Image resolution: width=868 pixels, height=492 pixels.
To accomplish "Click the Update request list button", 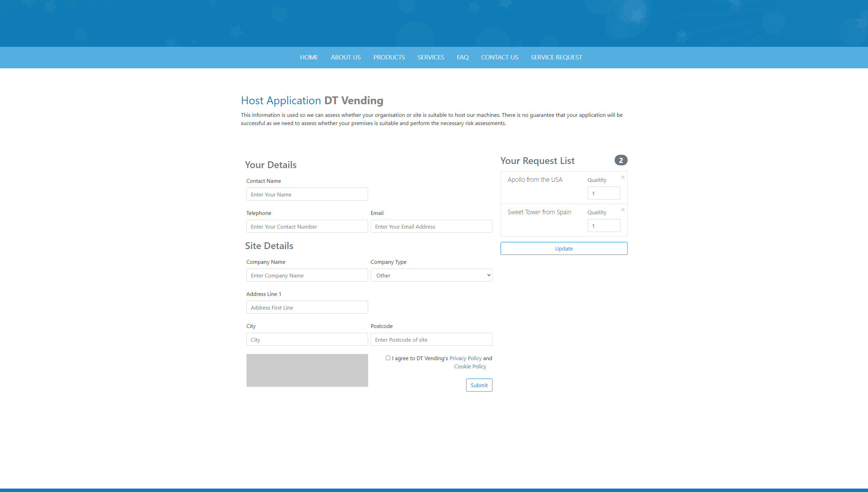I will [564, 248].
